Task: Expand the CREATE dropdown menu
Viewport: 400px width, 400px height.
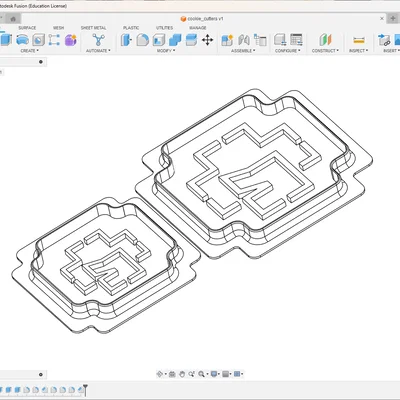Action: coord(29,51)
